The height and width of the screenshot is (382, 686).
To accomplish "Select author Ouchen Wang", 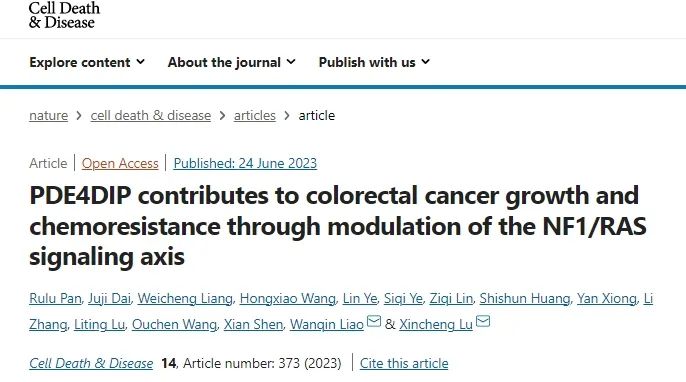I will [x=174, y=324].
